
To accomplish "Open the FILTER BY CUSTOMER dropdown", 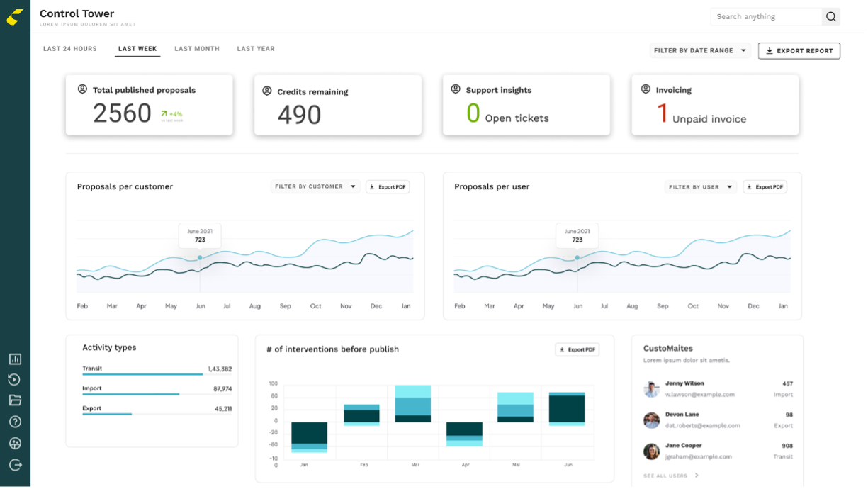I will coord(315,186).
